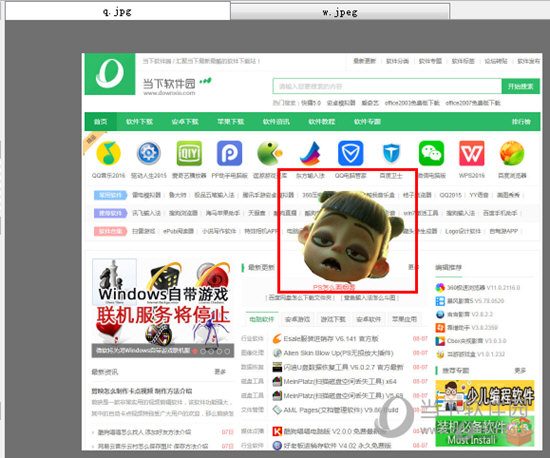Open the 百度卫士 shield icon

click(391, 153)
